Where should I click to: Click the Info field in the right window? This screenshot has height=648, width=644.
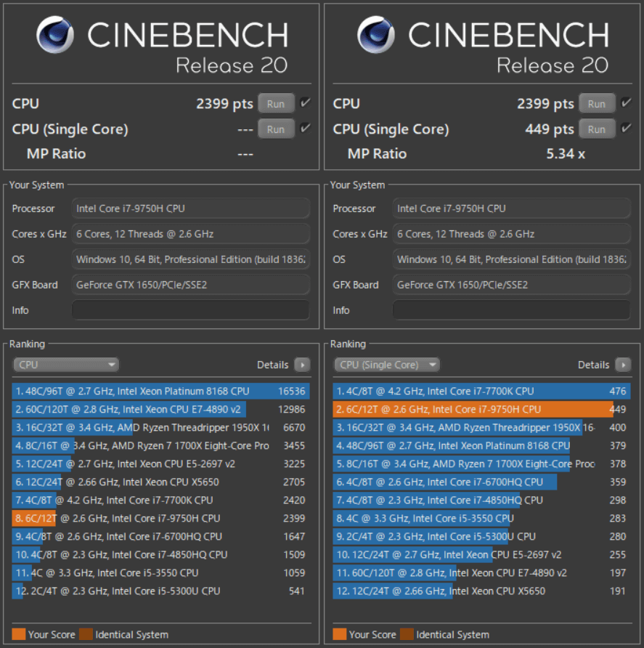click(511, 310)
